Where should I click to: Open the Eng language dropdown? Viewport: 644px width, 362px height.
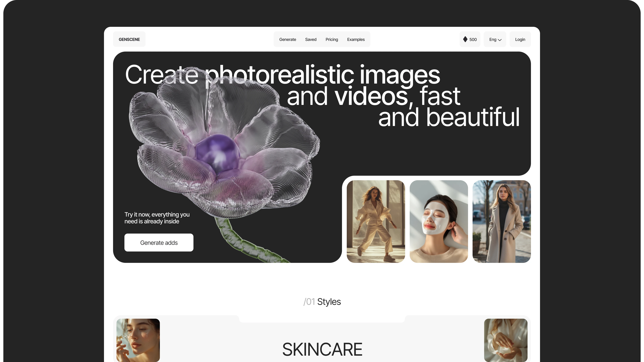pos(495,39)
